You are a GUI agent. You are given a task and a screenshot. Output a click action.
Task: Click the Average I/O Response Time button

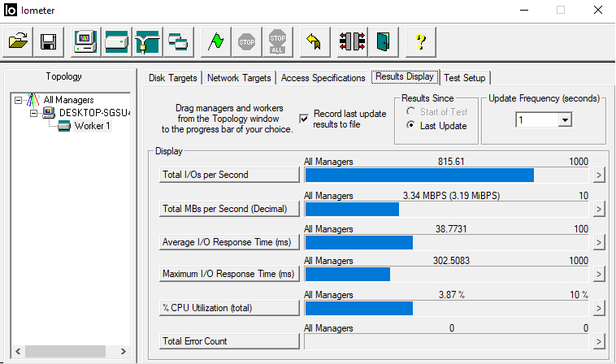(x=230, y=242)
